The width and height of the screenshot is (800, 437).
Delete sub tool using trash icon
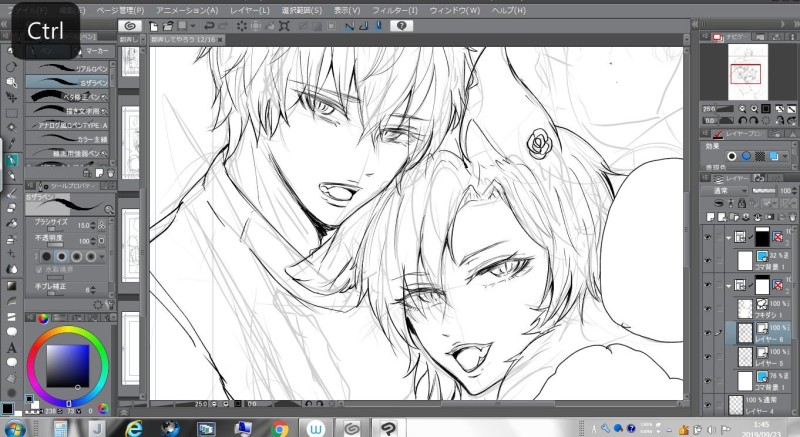click(x=110, y=173)
